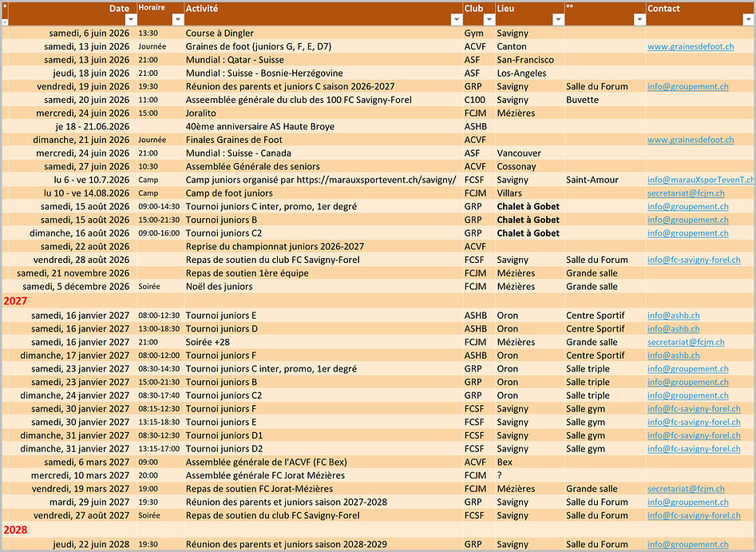
Task: Open the Horaire column filter dropdown
Action: click(x=178, y=19)
